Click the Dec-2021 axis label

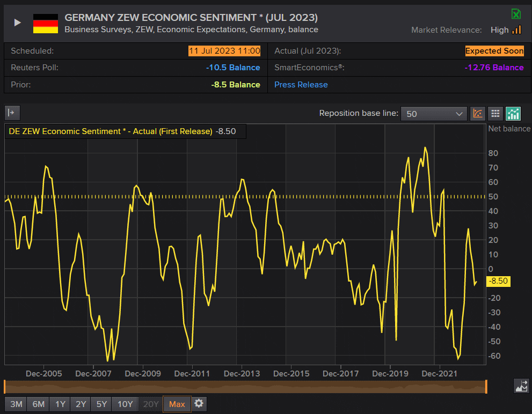tap(439, 374)
